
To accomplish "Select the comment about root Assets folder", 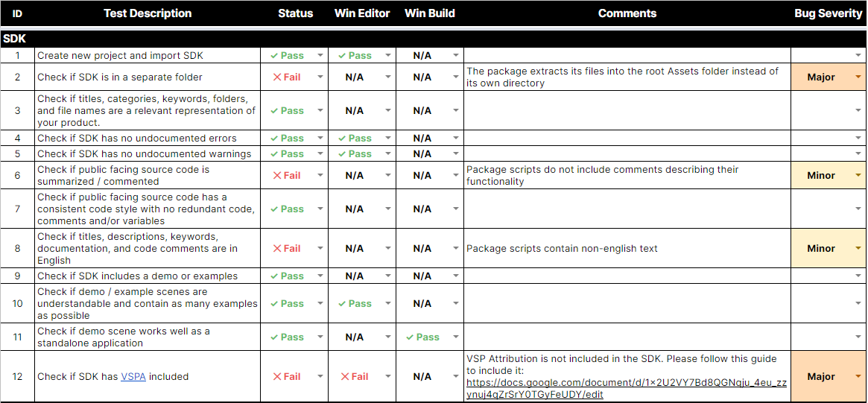I will 622,77.
